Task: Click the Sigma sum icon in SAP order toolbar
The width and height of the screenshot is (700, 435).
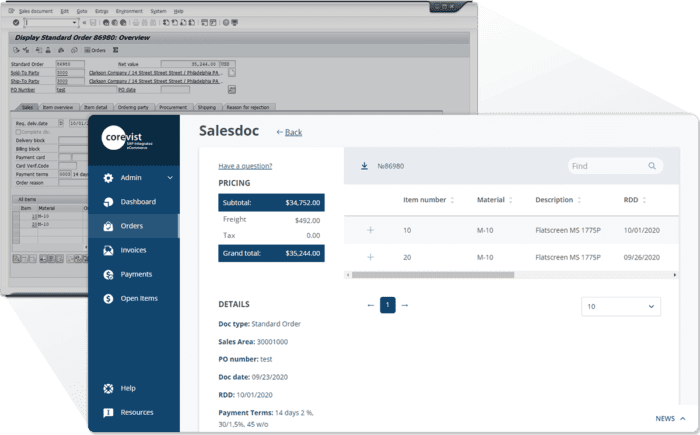Action: coord(115,50)
